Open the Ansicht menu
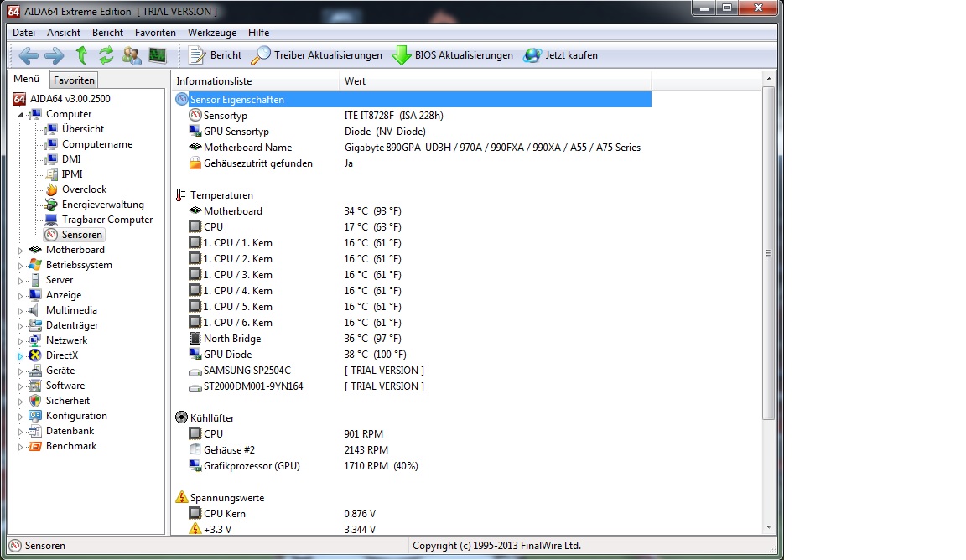Image resolution: width=966 pixels, height=560 pixels. point(64,33)
